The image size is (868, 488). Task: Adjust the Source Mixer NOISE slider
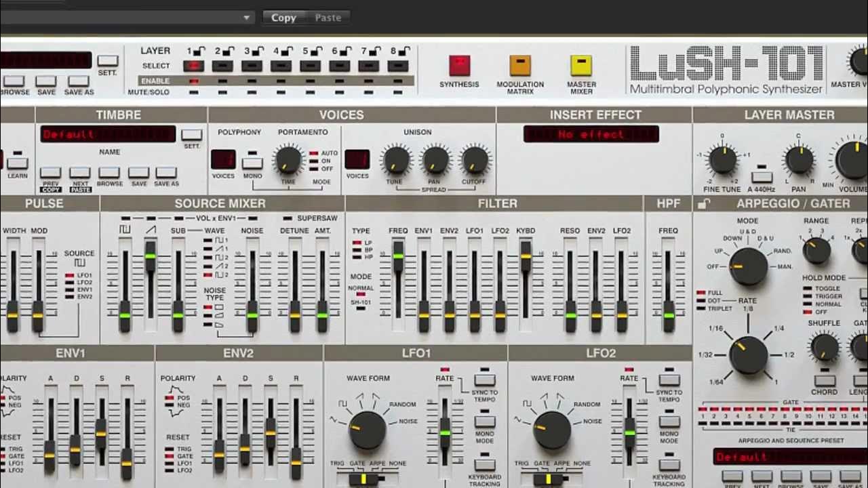pyautogui.click(x=252, y=317)
